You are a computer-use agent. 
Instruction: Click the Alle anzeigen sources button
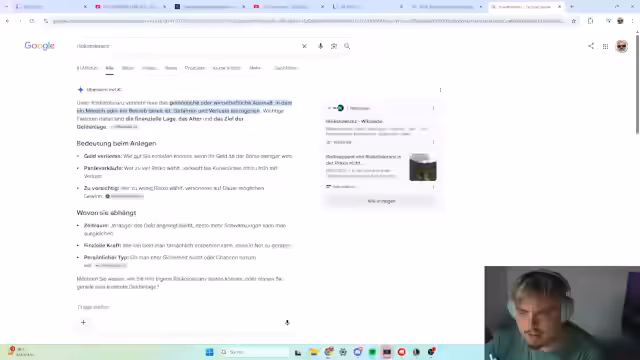[382, 201]
